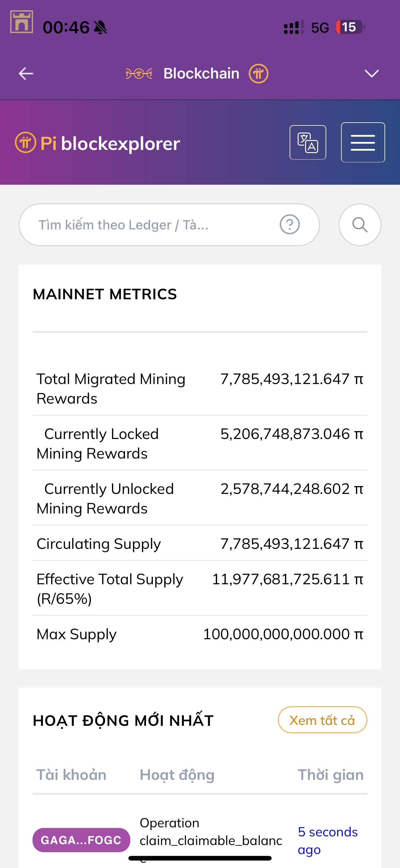Tap the Circulating Supply metric row

[x=200, y=544]
